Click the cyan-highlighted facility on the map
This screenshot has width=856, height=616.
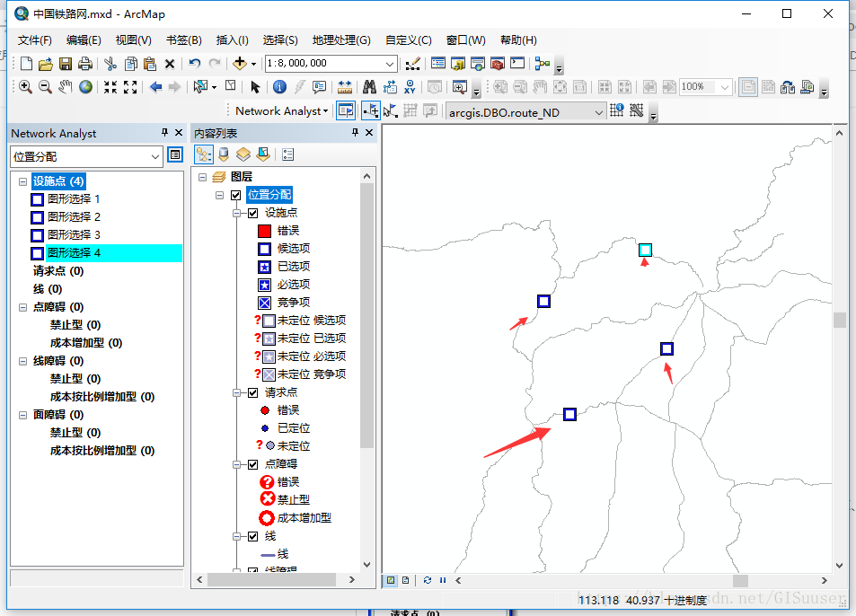pyautogui.click(x=645, y=250)
